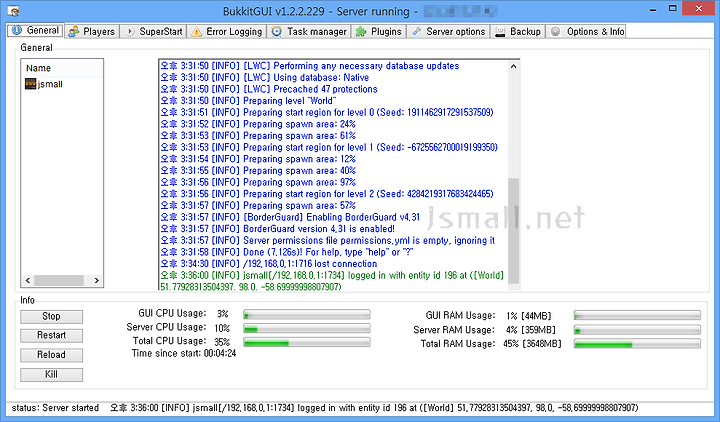Image resolution: width=720 pixels, height=422 pixels.
Task: Open the Error Logging tab
Action: click(x=227, y=31)
